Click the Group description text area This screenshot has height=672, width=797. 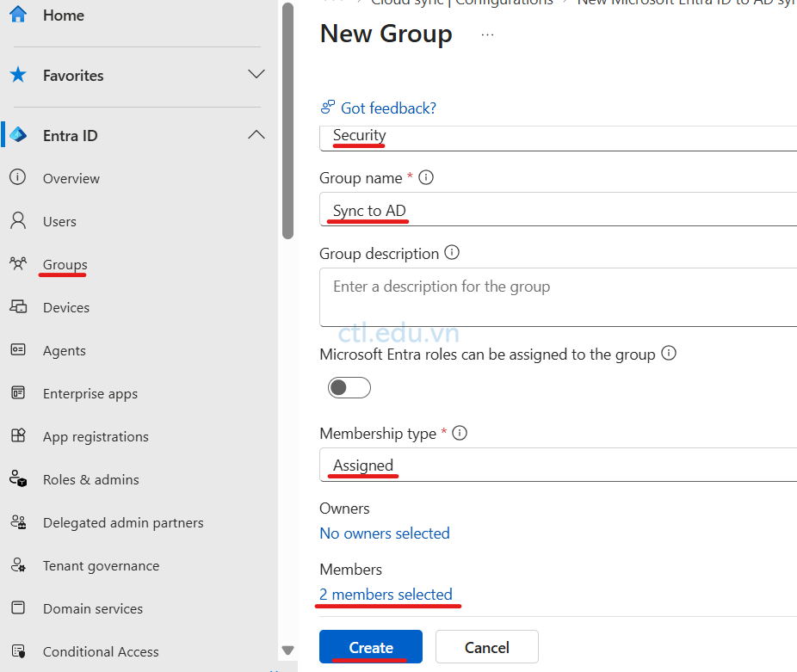coord(558,297)
